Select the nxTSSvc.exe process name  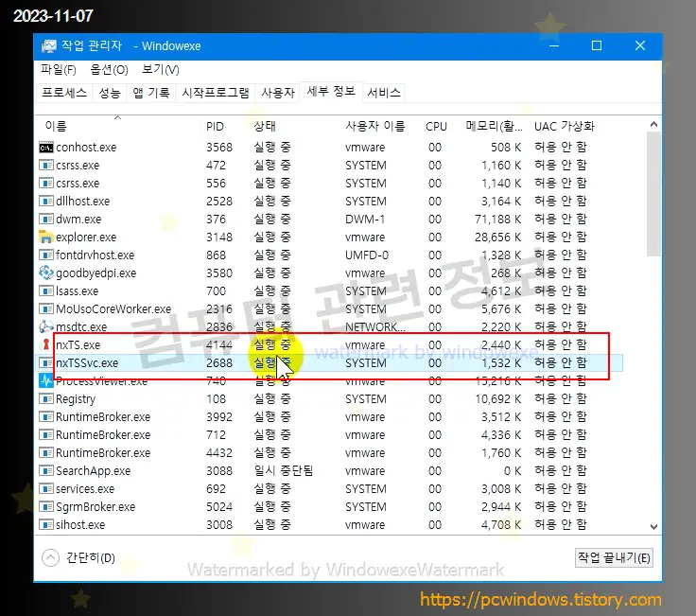tap(87, 362)
